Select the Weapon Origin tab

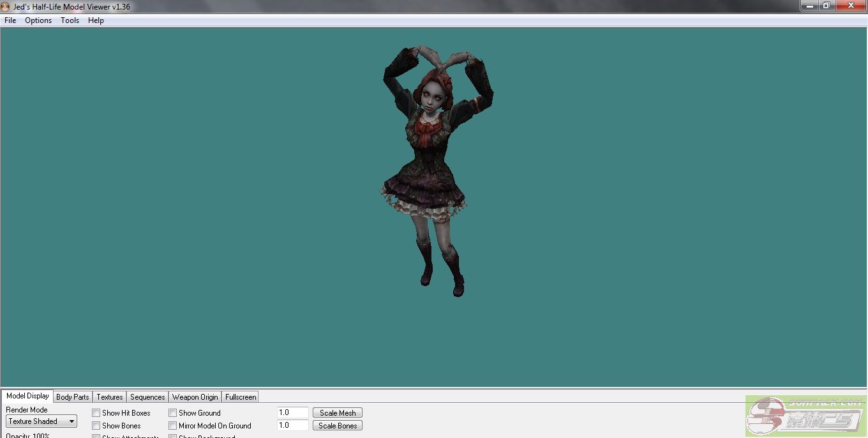195,396
